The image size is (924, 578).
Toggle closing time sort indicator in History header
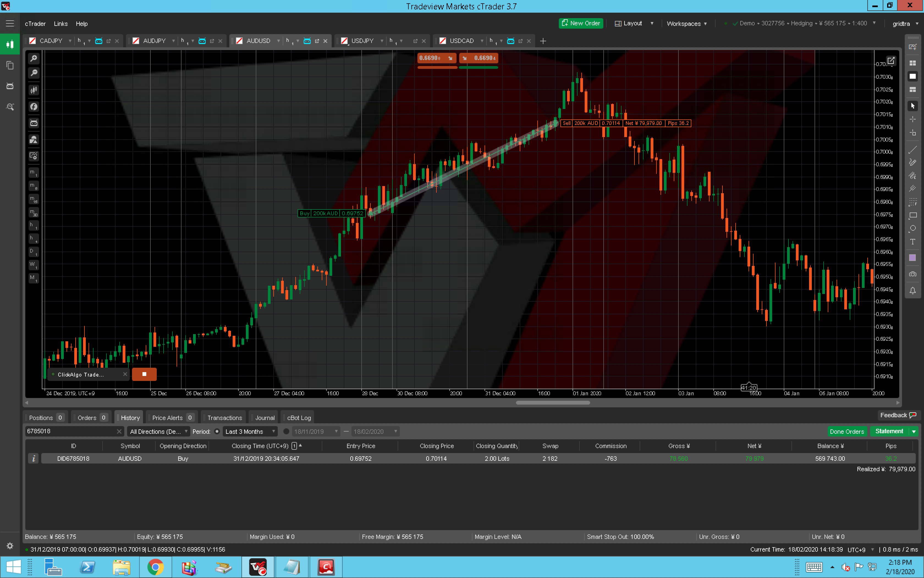pyautogui.click(x=297, y=446)
